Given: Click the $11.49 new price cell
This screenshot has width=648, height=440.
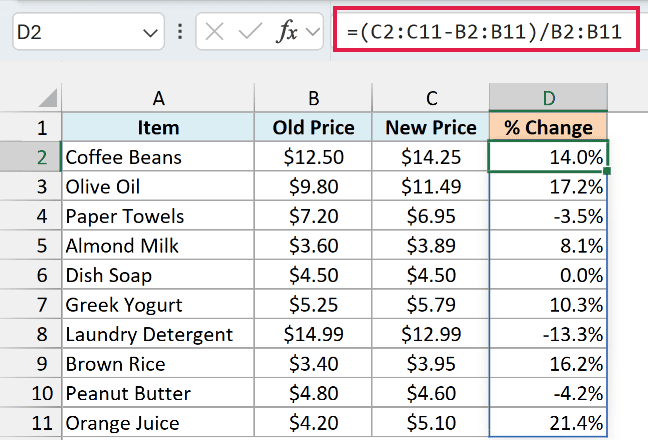Looking at the screenshot, I should coord(431,186).
